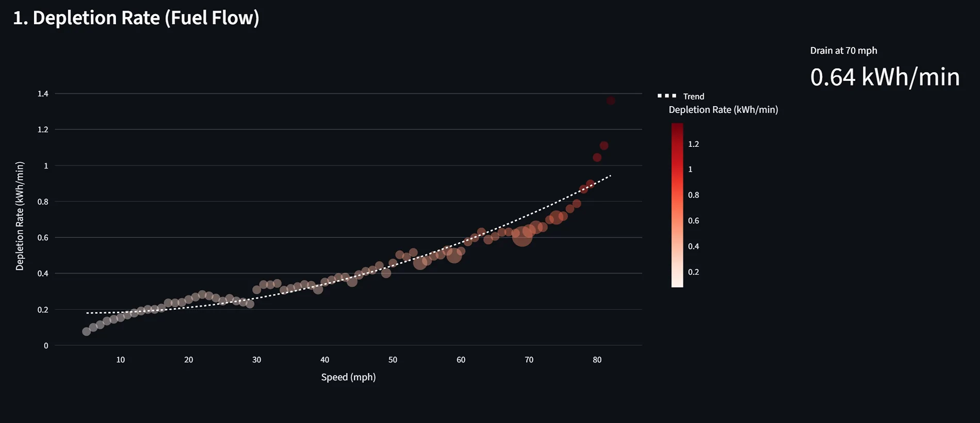The height and width of the screenshot is (423, 980).
Task: Click the large bubble near 54 mph
Action: click(420, 263)
